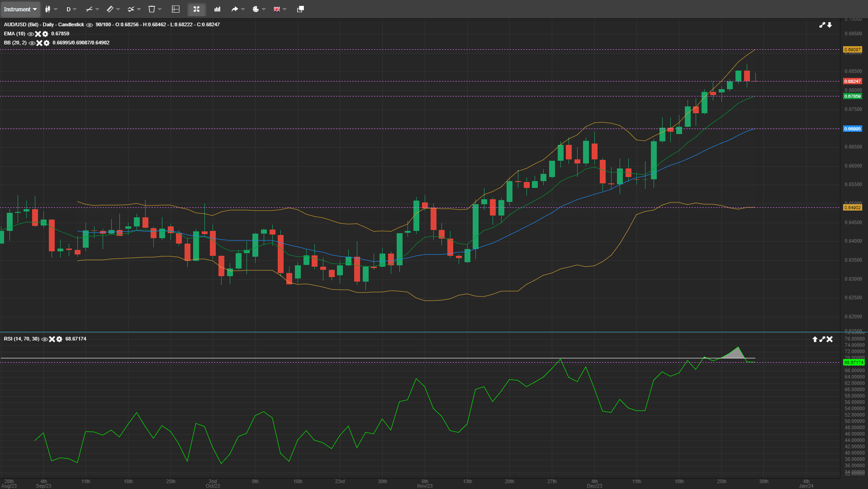Open EMA (10) settings gear

pyautogui.click(x=45, y=34)
